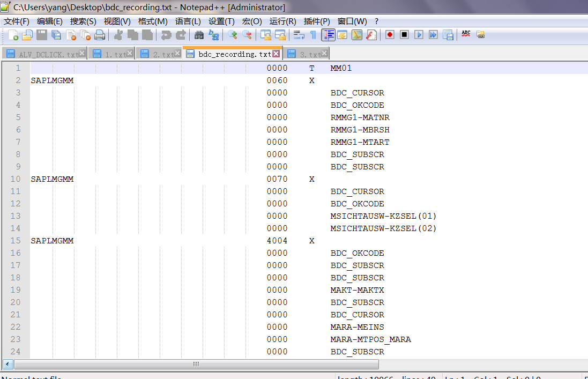This screenshot has width=588, height=379.
Task: Click the Paste icon
Action: point(147,35)
